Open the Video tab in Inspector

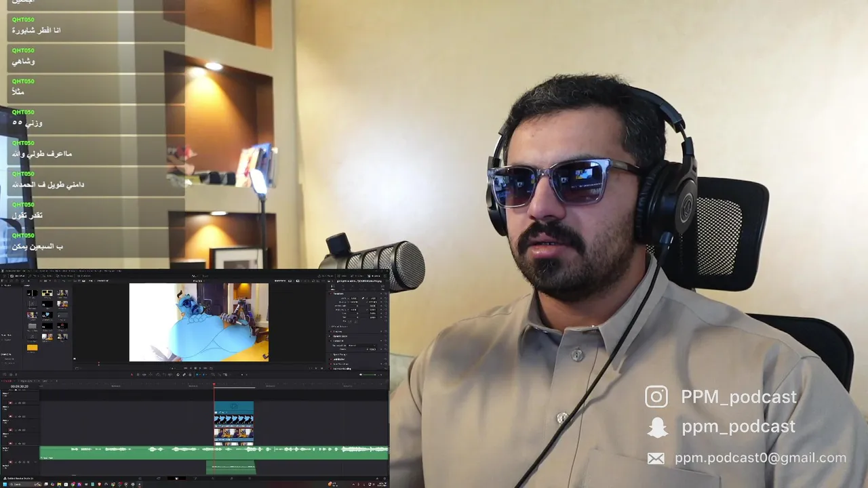click(x=333, y=288)
